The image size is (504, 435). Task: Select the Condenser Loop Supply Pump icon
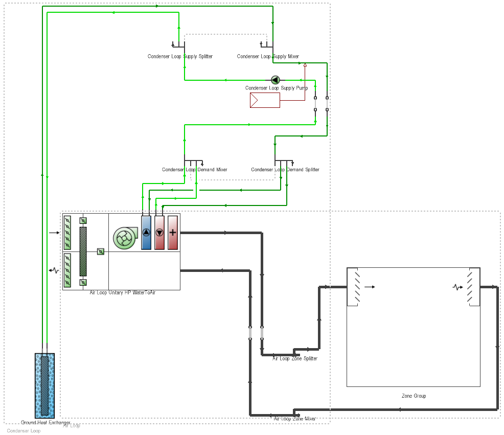[275, 80]
